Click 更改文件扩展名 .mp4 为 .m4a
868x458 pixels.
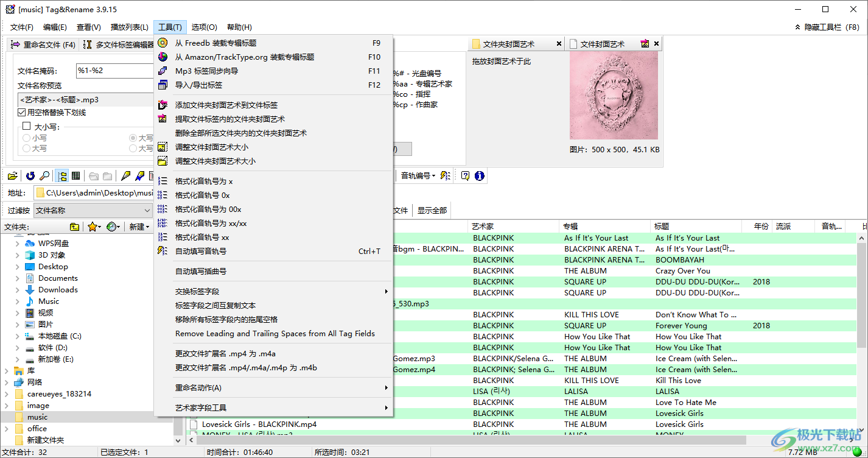coord(274,353)
